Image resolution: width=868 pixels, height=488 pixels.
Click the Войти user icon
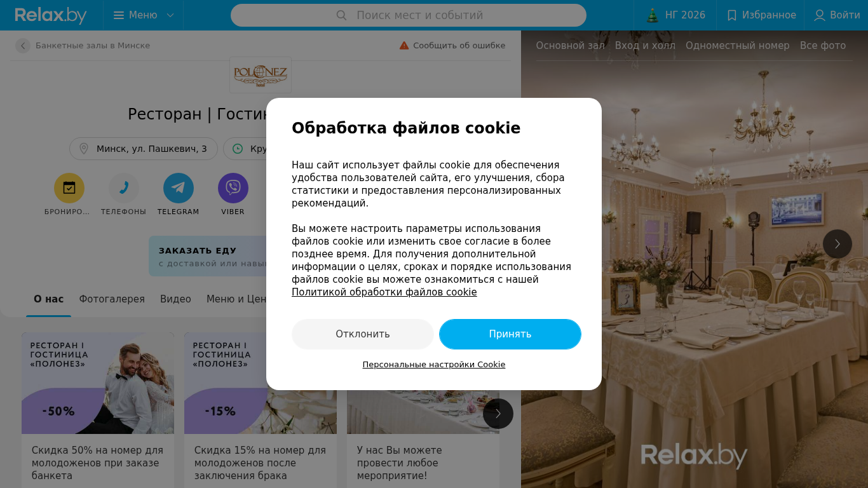(x=820, y=15)
